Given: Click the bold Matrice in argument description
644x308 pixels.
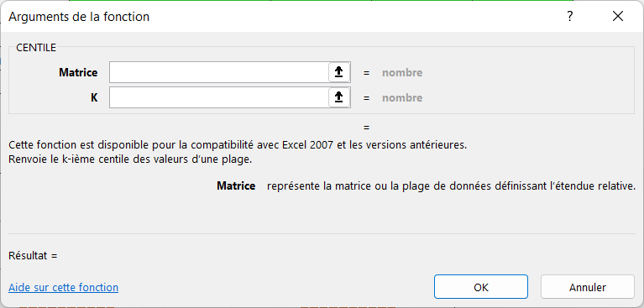Looking at the screenshot, I should [236, 186].
